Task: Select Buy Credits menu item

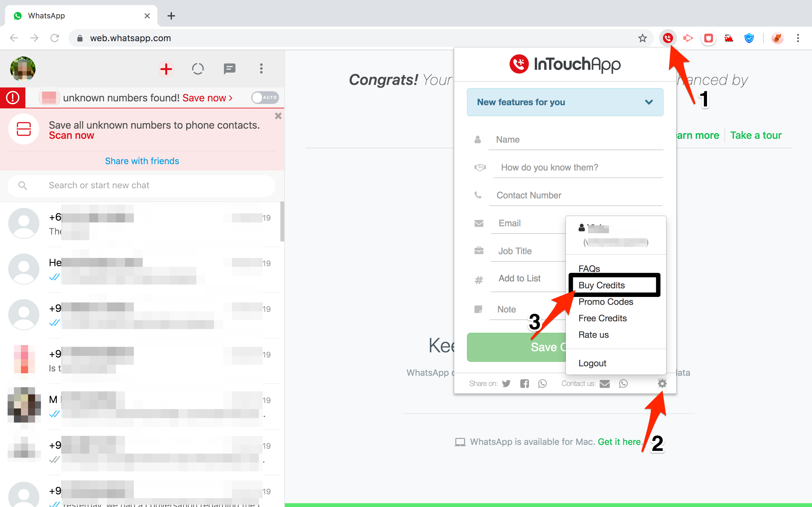Action: coord(601,285)
